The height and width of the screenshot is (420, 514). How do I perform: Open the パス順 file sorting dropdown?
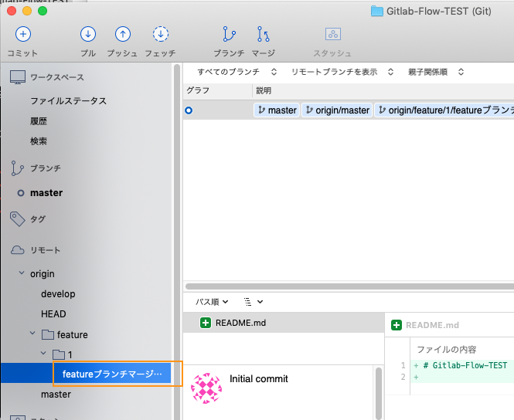tap(212, 302)
